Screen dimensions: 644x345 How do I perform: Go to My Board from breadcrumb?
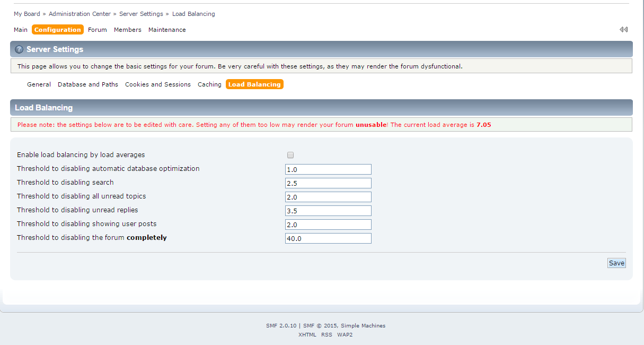[27, 13]
